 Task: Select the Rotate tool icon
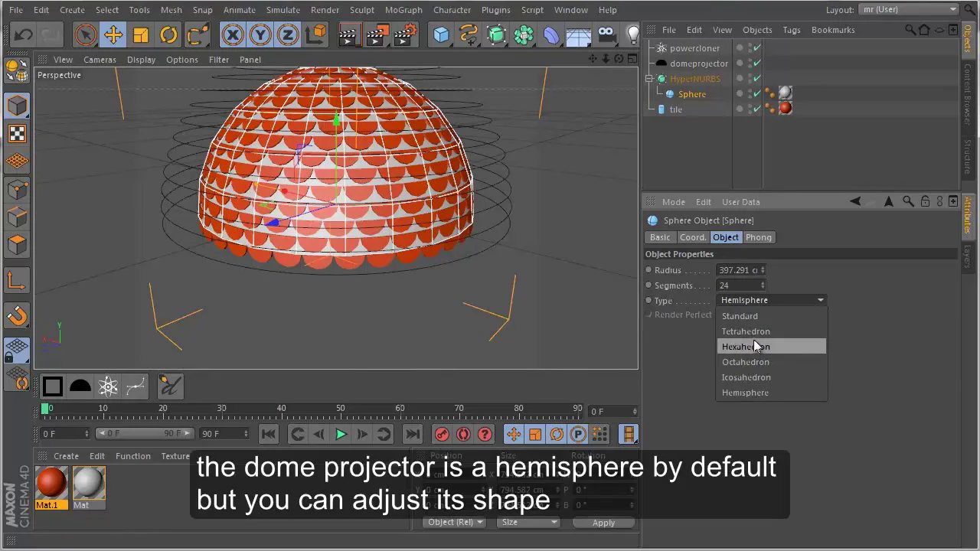pyautogui.click(x=168, y=34)
